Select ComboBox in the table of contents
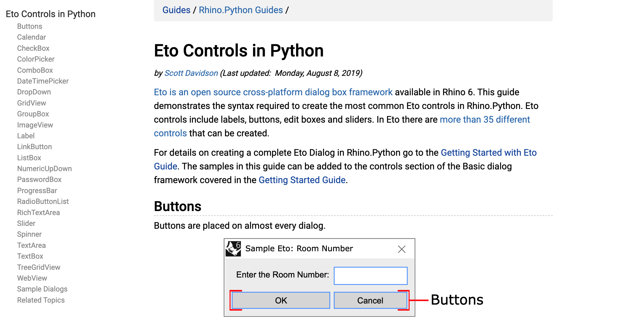This screenshot has height=320, width=644. point(35,70)
